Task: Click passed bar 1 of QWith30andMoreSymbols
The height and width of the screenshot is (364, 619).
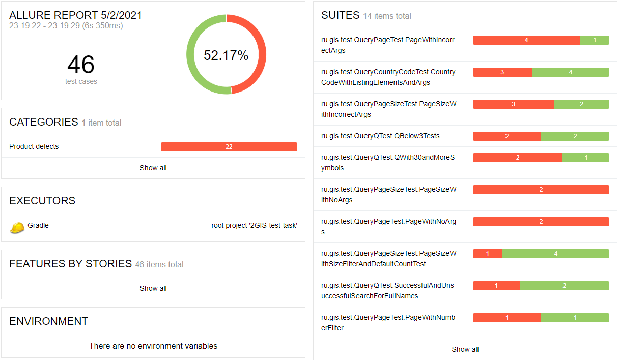Action: (586, 158)
